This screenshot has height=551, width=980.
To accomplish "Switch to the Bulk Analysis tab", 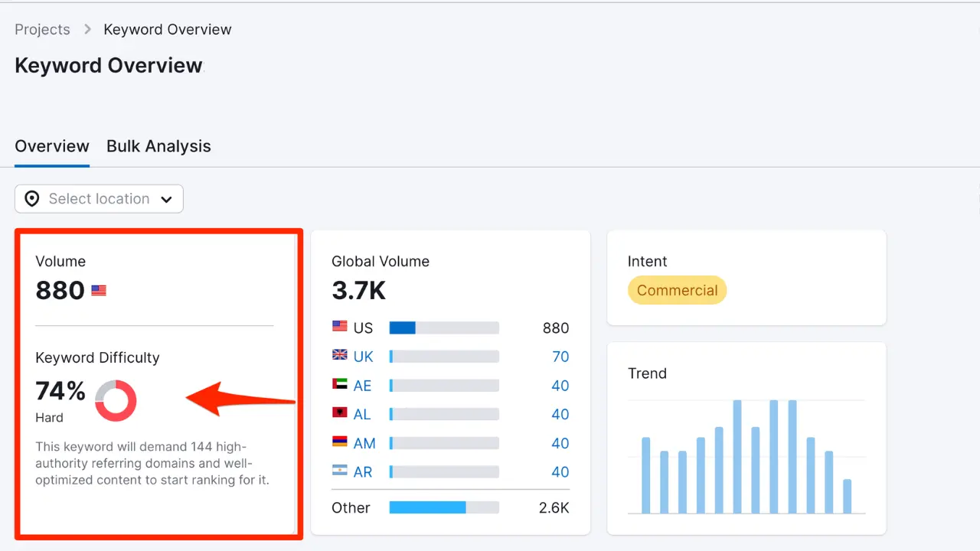I will pos(158,146).
